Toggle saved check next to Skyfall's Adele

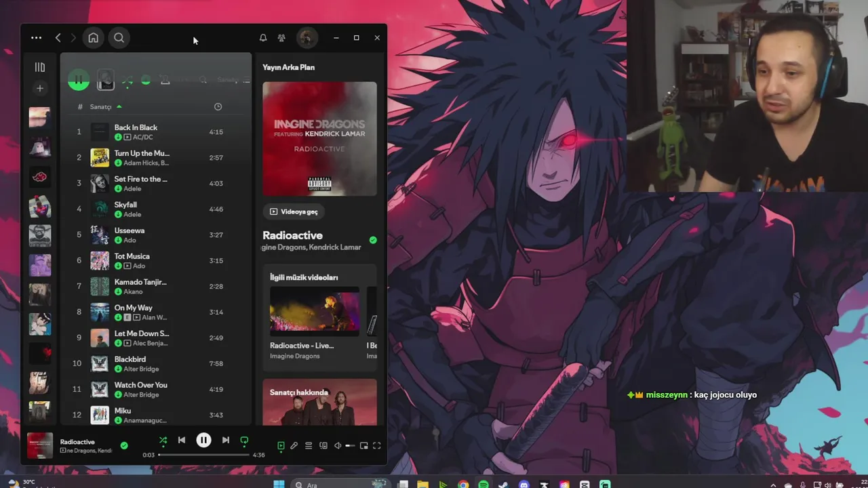point(118,214)
